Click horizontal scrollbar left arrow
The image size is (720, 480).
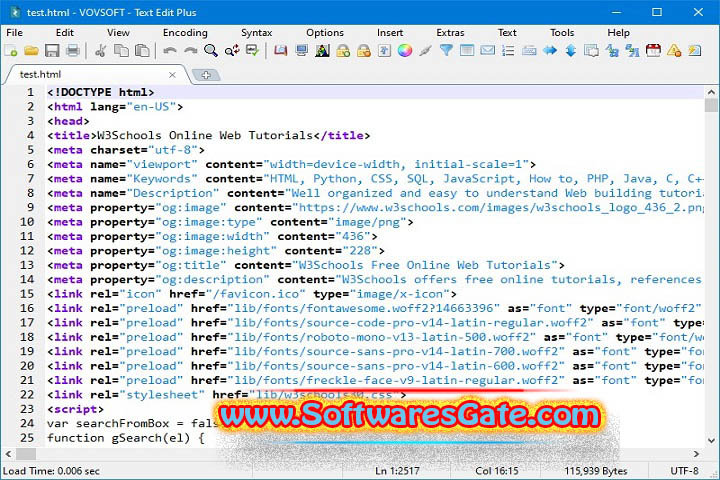(x=8, y=454)
